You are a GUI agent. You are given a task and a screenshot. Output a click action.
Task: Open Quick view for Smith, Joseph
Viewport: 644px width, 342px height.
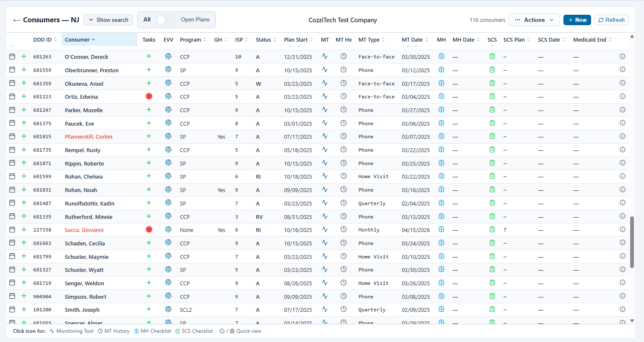[x=623, y=309]
